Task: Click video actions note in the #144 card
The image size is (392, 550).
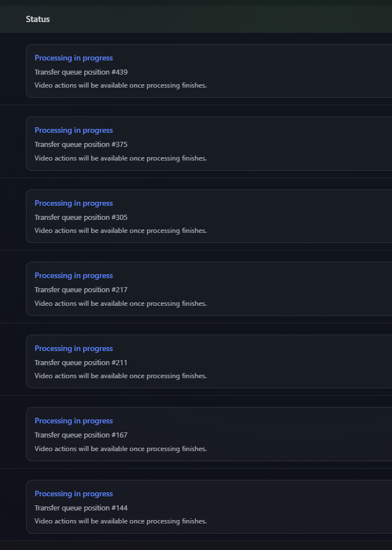Action: 121,521
